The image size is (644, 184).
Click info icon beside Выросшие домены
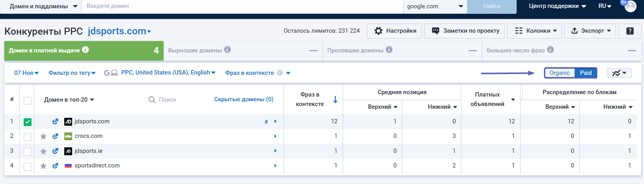pos(228,50)
